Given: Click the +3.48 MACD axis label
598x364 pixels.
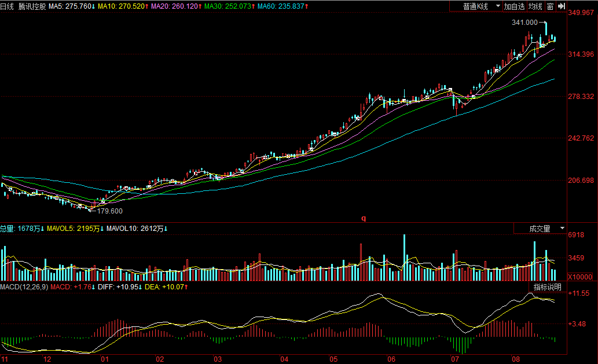Looking at the screenshot, I should (577, 324).
